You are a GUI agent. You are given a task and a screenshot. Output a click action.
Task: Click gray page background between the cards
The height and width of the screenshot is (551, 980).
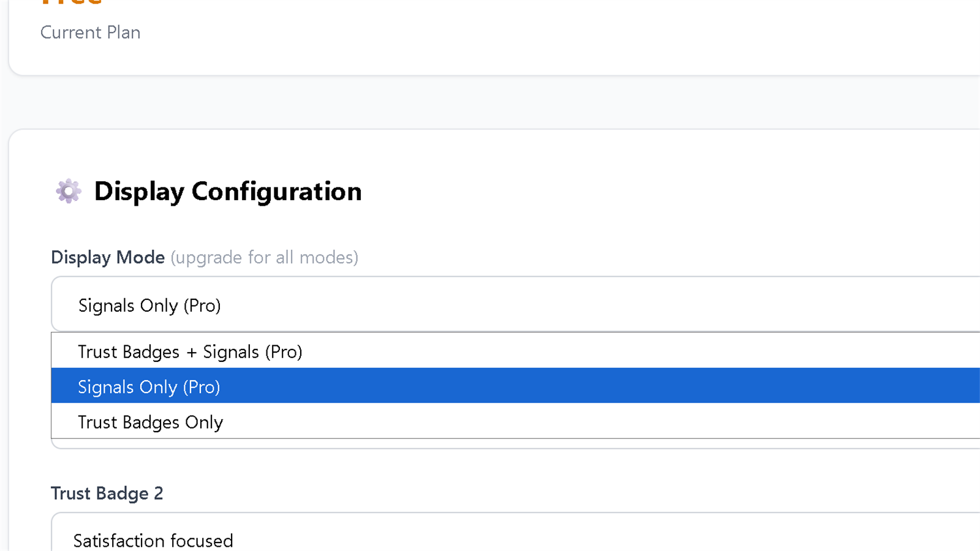pyautogui.click(x=490, y=102)
